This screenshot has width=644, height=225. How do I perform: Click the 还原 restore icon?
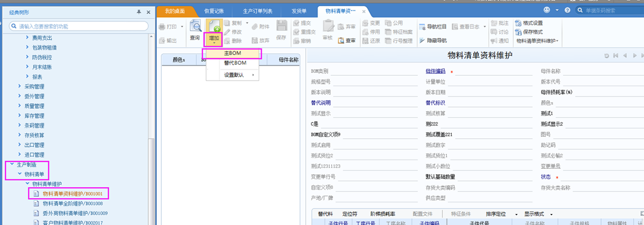pyautogui.click(x=365, y=40)
